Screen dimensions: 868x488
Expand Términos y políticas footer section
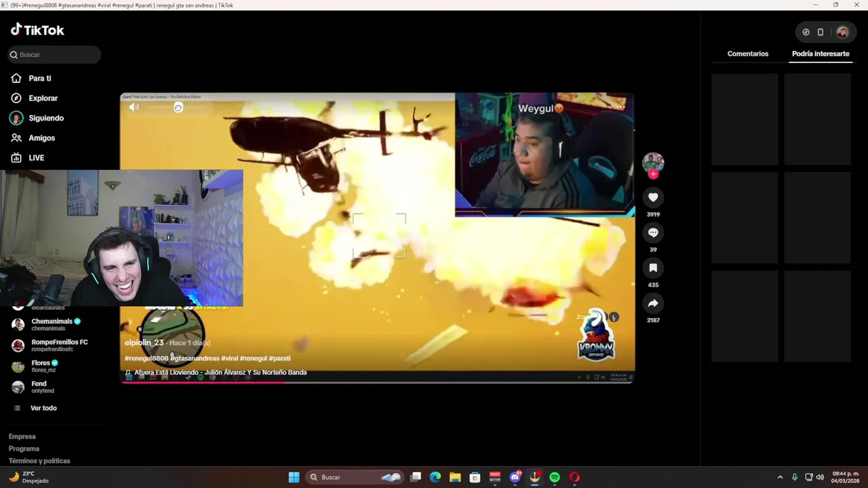[x=39, y=461]
